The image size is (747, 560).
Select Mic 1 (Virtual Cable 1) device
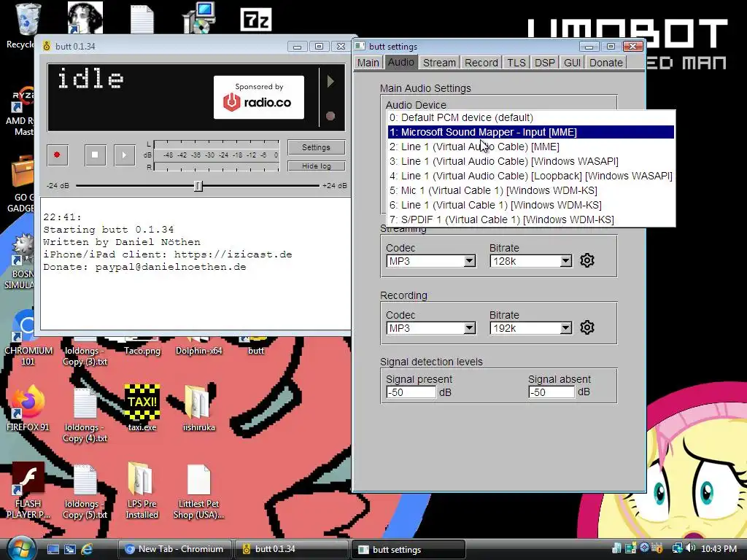[x=531, y=190]
